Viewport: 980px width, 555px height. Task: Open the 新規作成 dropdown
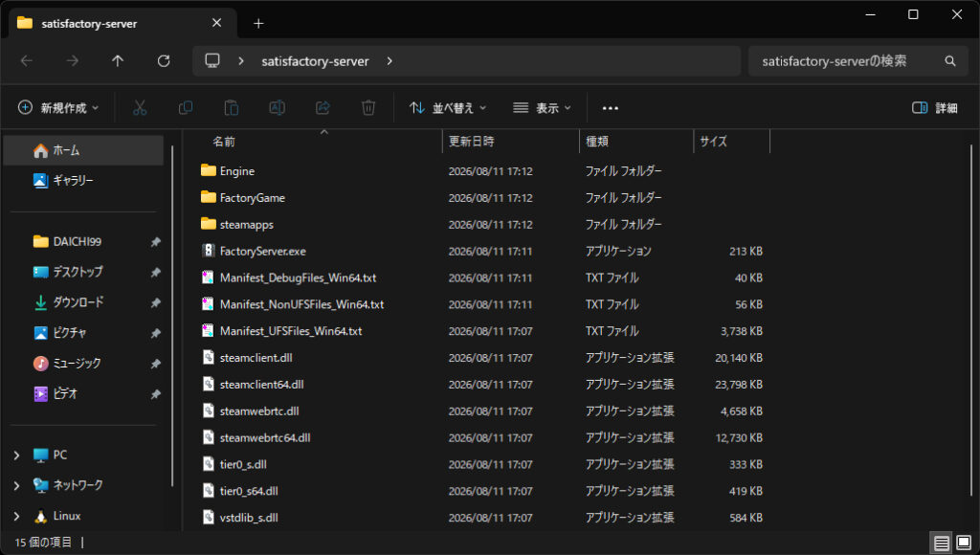58,108
